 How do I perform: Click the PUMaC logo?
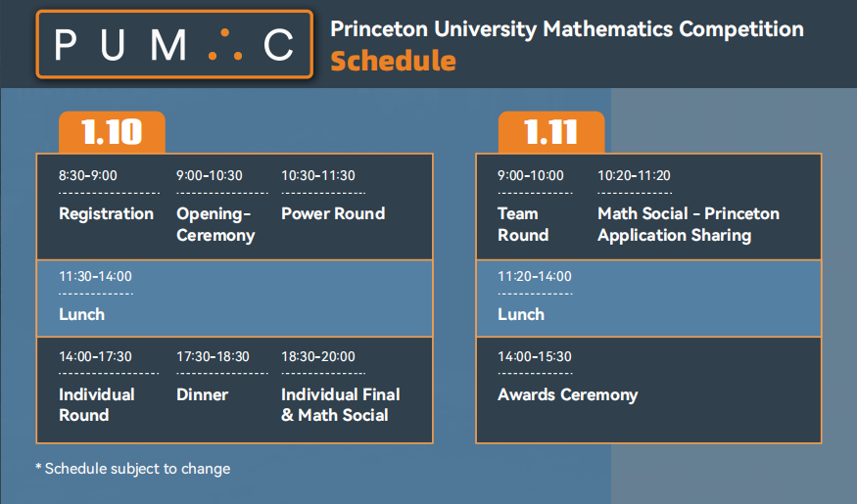[x=174, y=44]
